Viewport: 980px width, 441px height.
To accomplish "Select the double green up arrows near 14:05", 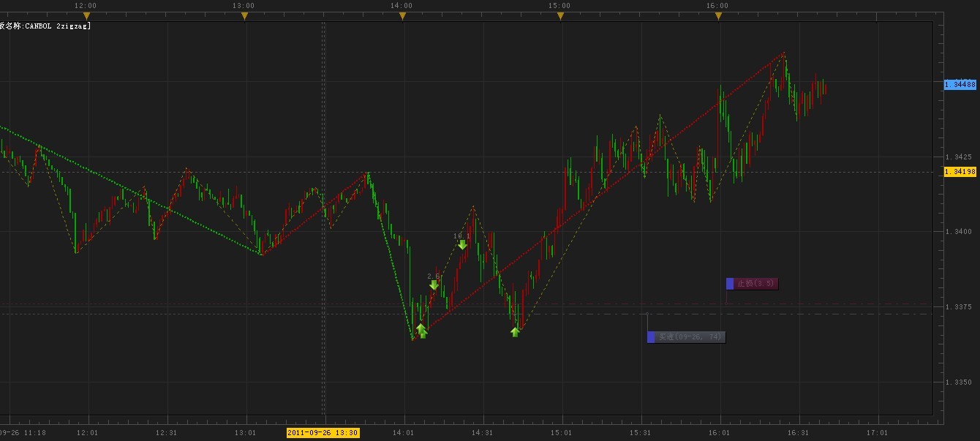I will point(421,331).
